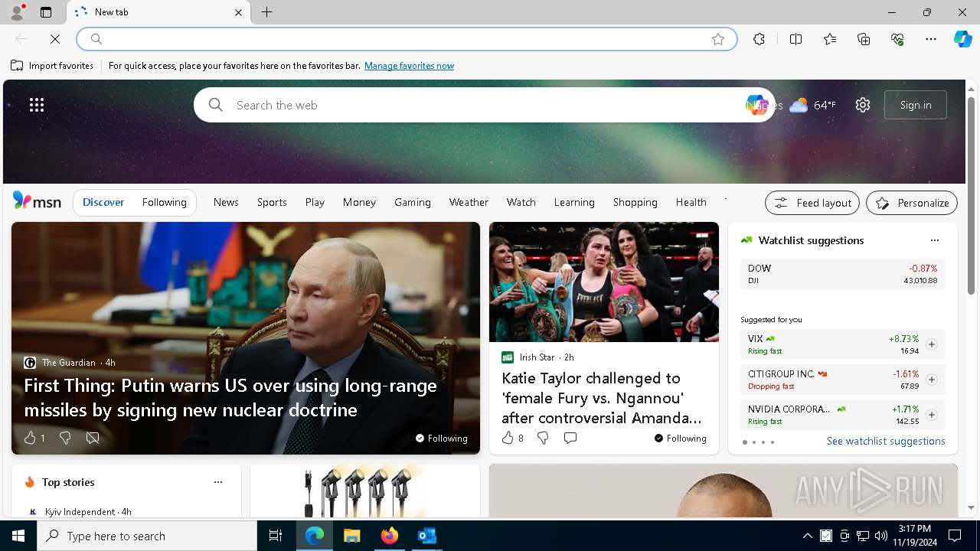This screenshot has height=551, width=980.
Task: Open the tab actions menu icon
Action: [x=46, y=12]
